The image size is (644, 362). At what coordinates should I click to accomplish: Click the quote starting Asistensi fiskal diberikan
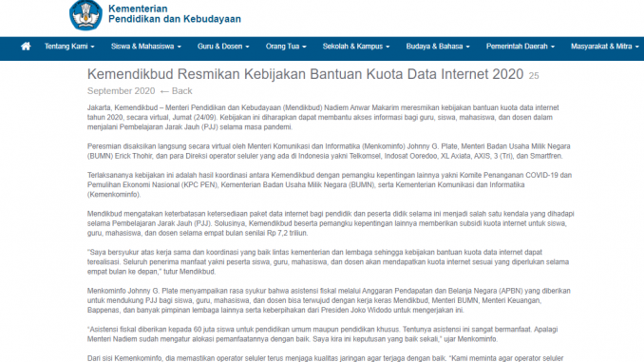pos(322,334)
